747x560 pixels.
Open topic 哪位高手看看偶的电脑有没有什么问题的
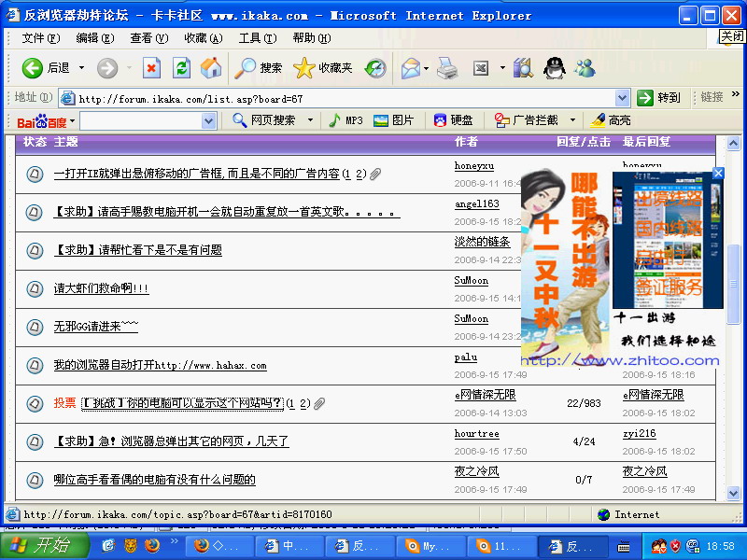[154, 480]
